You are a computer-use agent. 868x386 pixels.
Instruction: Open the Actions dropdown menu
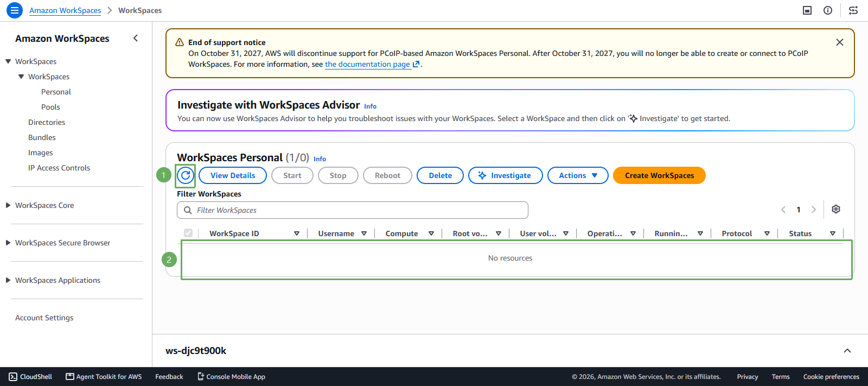coord(578,175)
